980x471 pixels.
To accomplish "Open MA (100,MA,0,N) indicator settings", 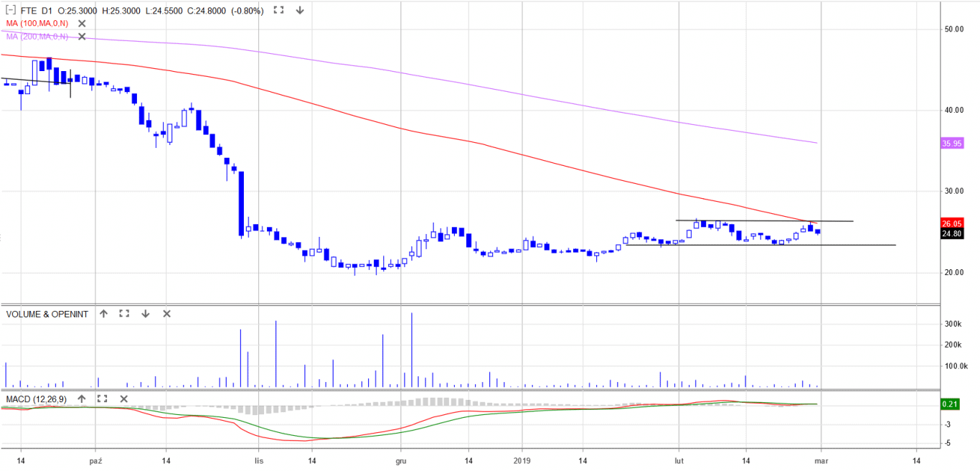I will 37,24.
